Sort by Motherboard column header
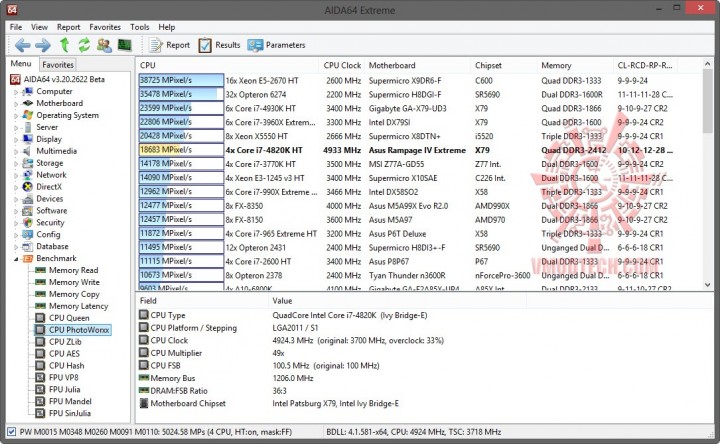Image resolution: width=720 pixels, height=444 pixels. (417, 65)
